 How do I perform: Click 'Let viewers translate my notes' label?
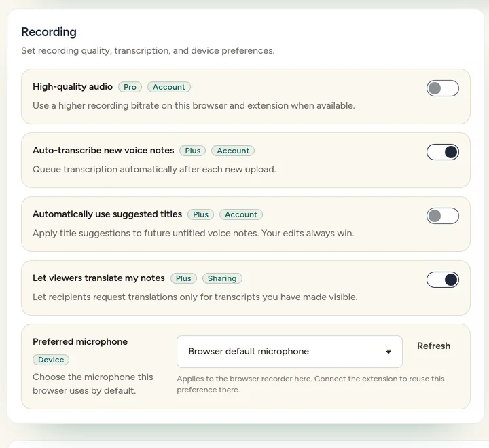click(x=98, y=278)
